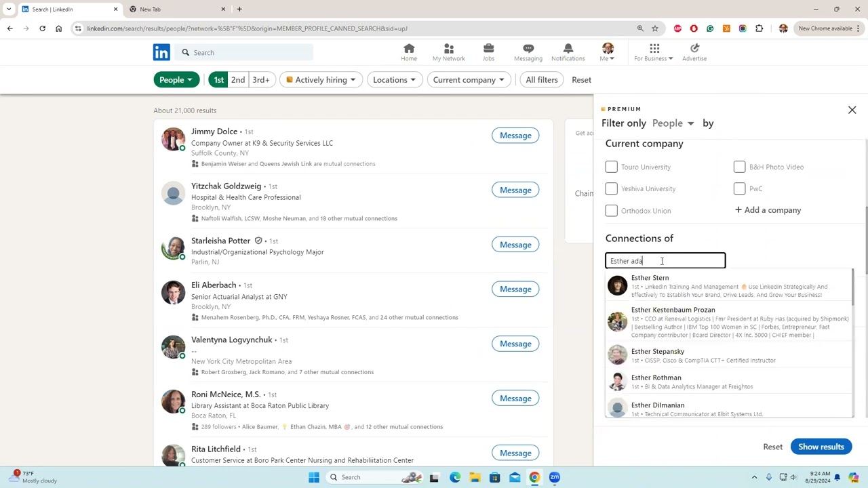Select Esther Kestenbaum Prozan suggestion
Screen dimensions: 868x488
pos(730,322)
